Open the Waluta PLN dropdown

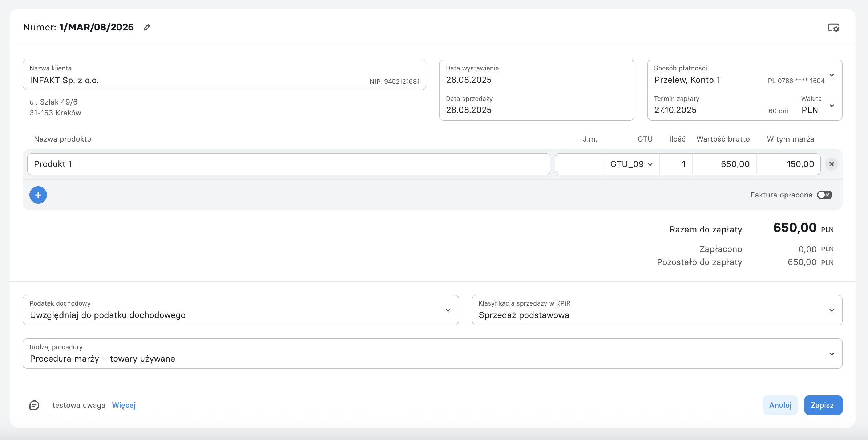click(x=818, y=105)
